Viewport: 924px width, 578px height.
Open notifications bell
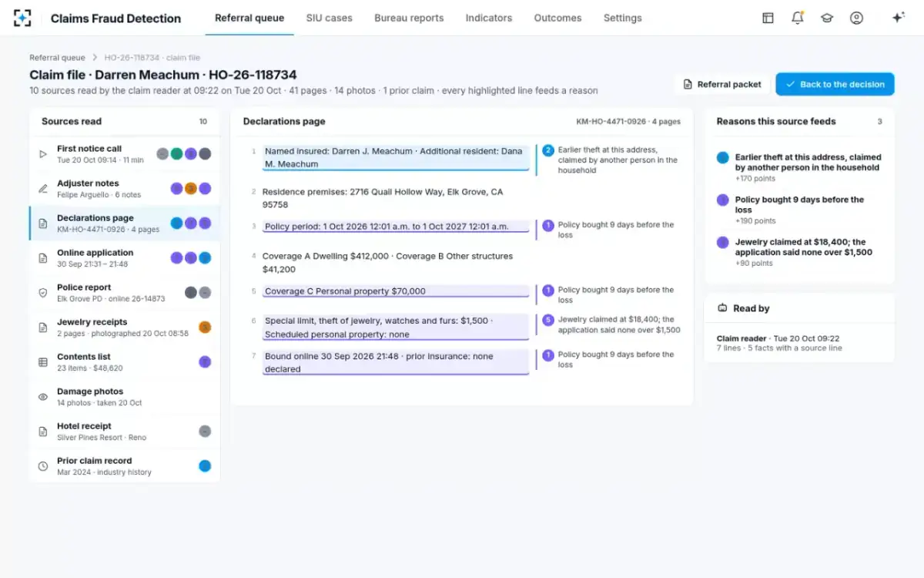coord(797,18)
